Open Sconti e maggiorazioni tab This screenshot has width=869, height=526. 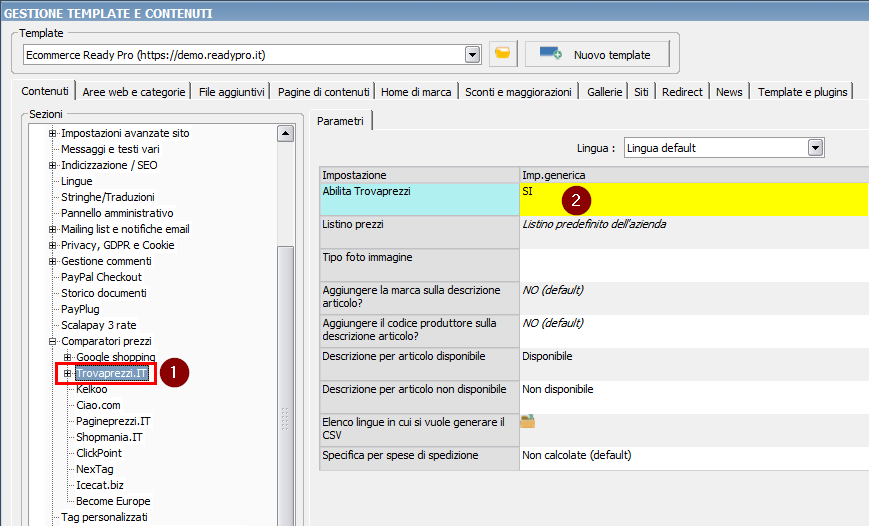pyautogui.click(x=518, y=92)
